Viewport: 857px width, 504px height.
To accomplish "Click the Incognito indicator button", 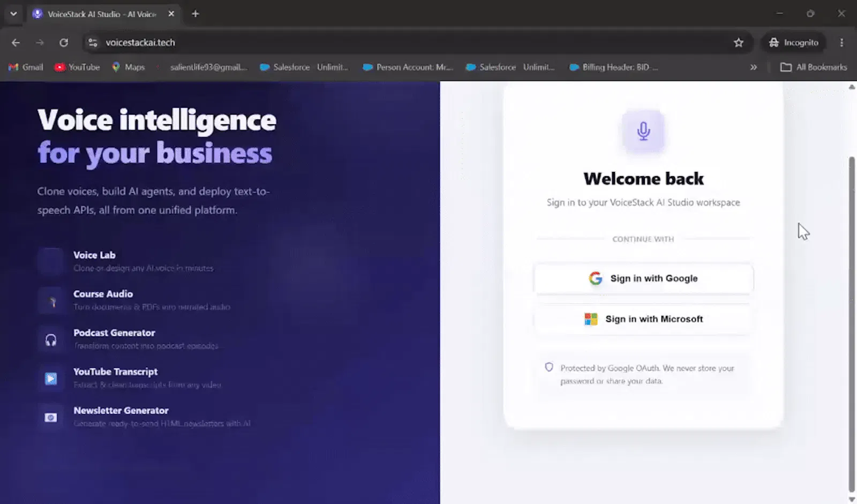I will (x=794, y=42).
